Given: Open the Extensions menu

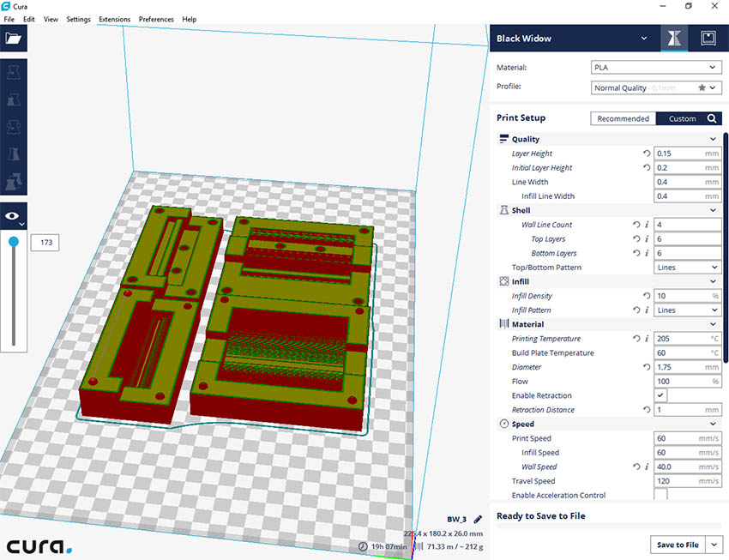Looking at the screenshot, I should [114, 19].
